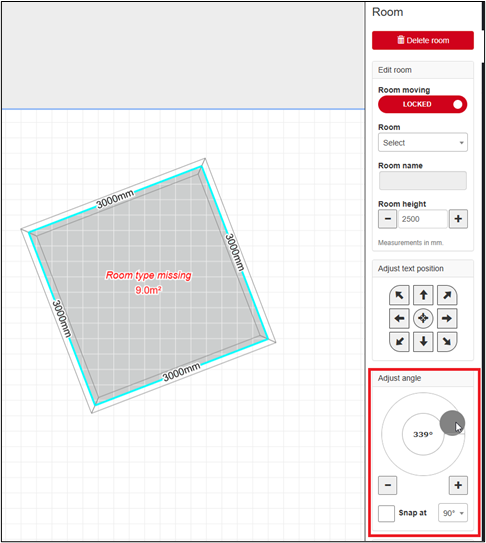Image resolution: width=486 pixels, height=543 pixels.
Task: Toggle the LOCKED room moving switch
Action: 422,104
